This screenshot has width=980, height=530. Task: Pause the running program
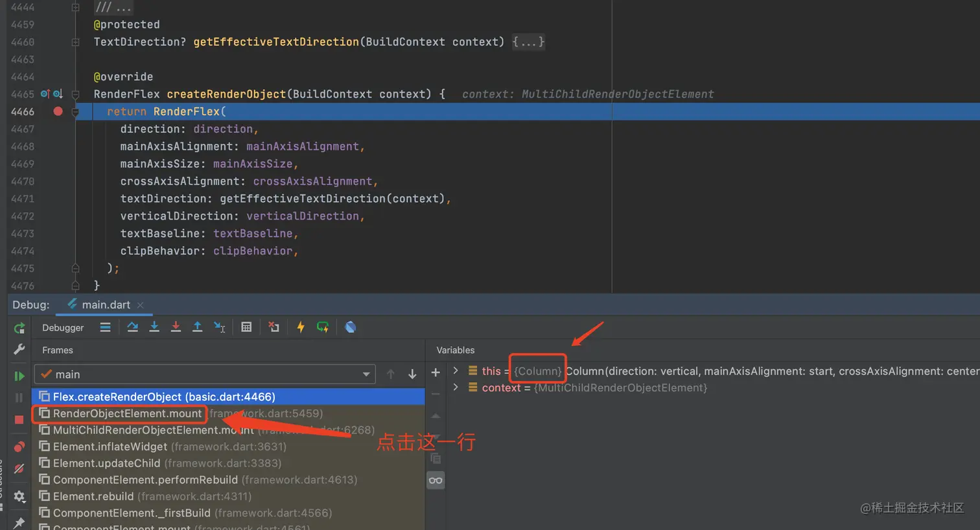[x=19, y=397]
